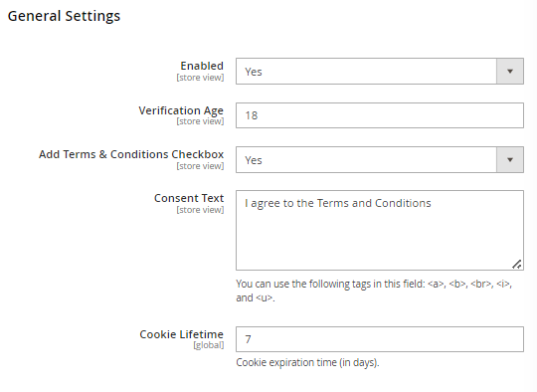Click the Consent Text label

pos(189,198)
